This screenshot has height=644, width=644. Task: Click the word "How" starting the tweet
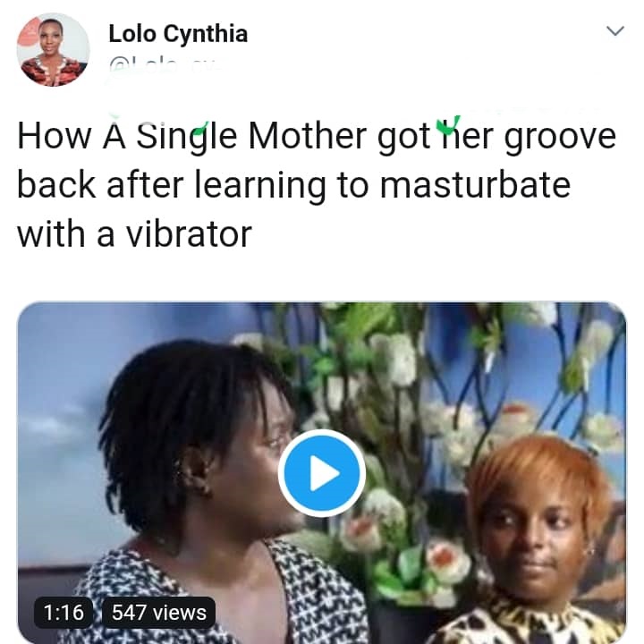point(52,137)
